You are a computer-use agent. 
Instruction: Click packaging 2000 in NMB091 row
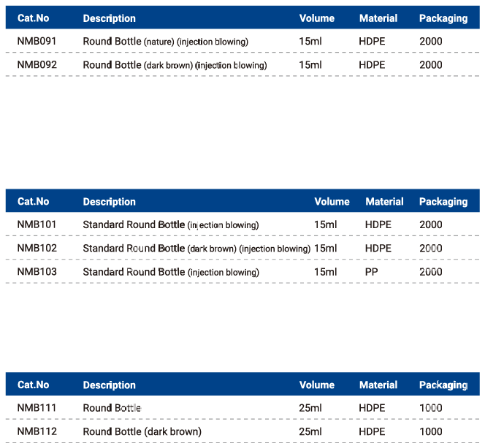[x=431, y=41]
